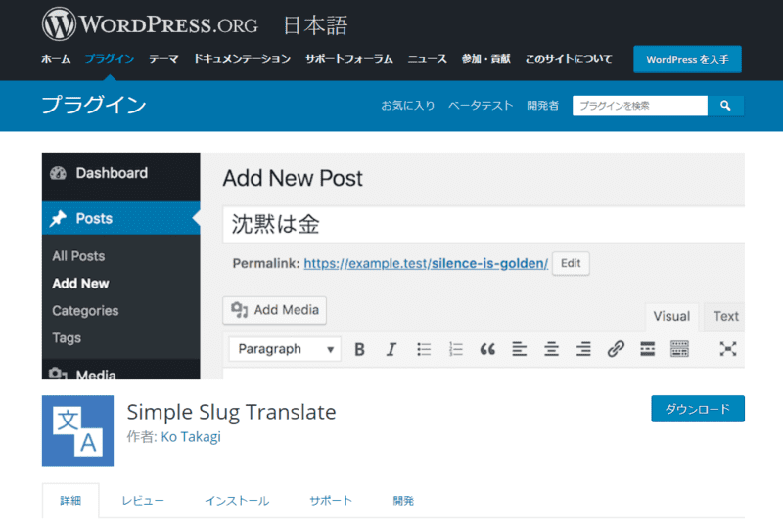Open the サポートフォーラム nav item
Viewport: 783px width, 532px height.
click(349, 59)
